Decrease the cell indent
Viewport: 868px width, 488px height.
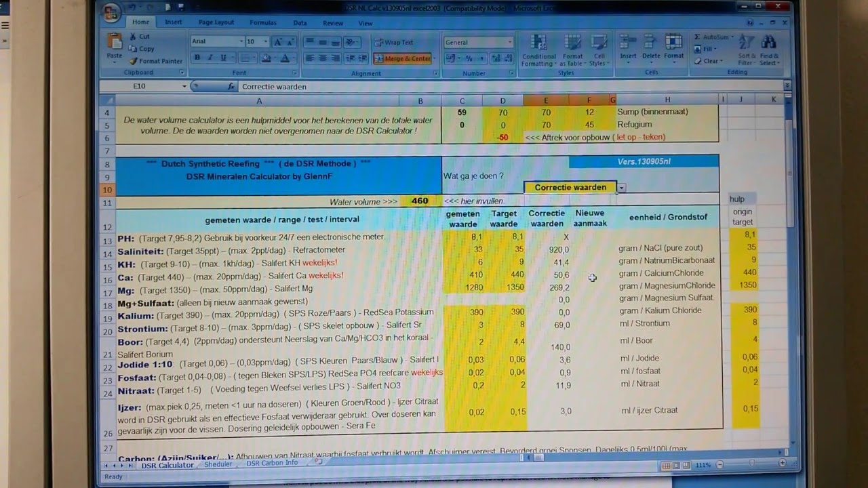pyautogui.click(x=349, y=58)
